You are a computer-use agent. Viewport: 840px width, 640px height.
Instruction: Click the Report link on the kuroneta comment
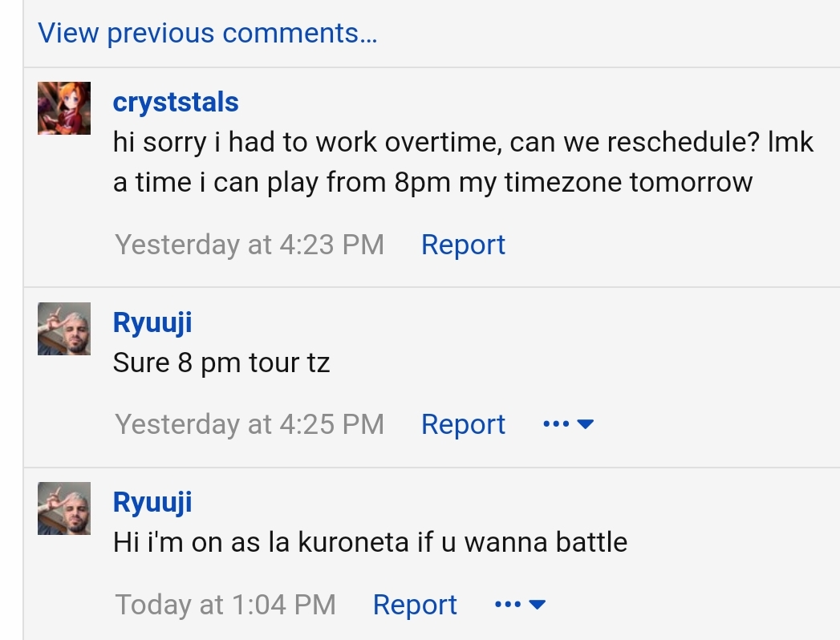[x=415, y=604]
